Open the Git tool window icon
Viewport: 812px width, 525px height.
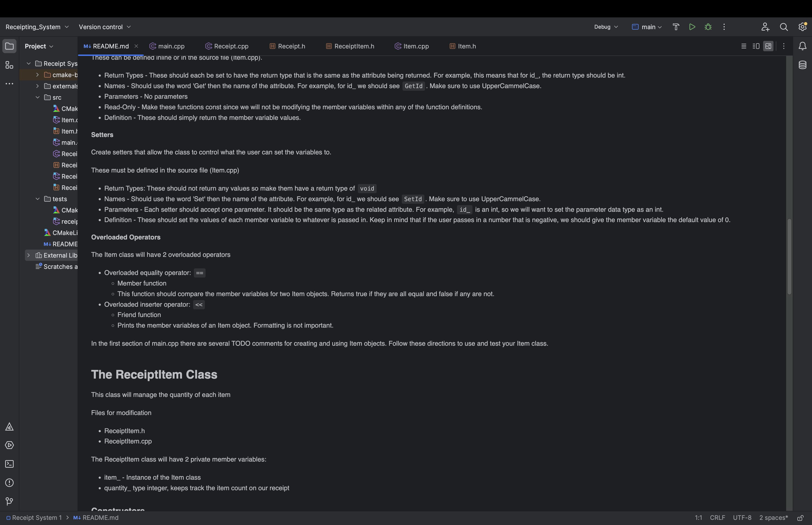[9, 501]
